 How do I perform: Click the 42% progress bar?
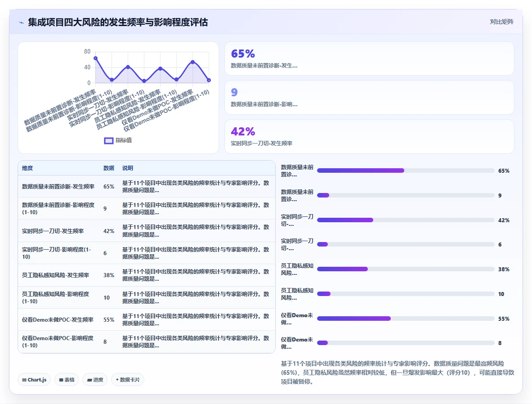coord(406,220)
